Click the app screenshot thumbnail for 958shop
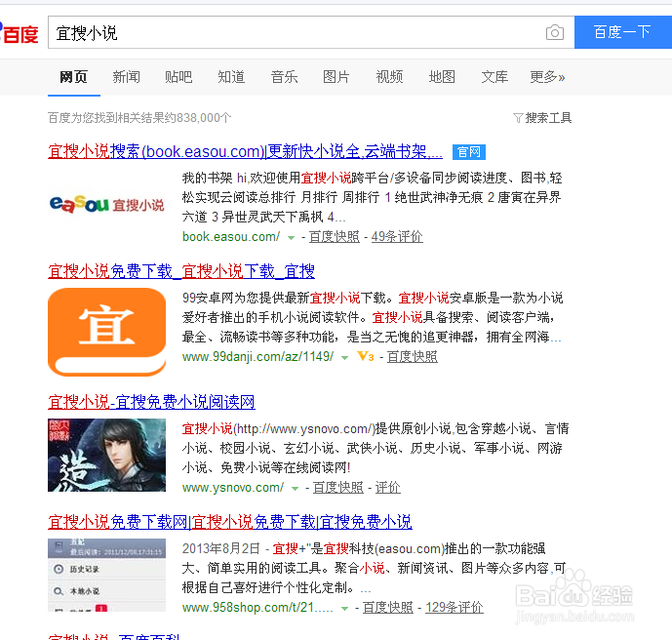Viewport: 672px width, 640px height. point(106,576)
